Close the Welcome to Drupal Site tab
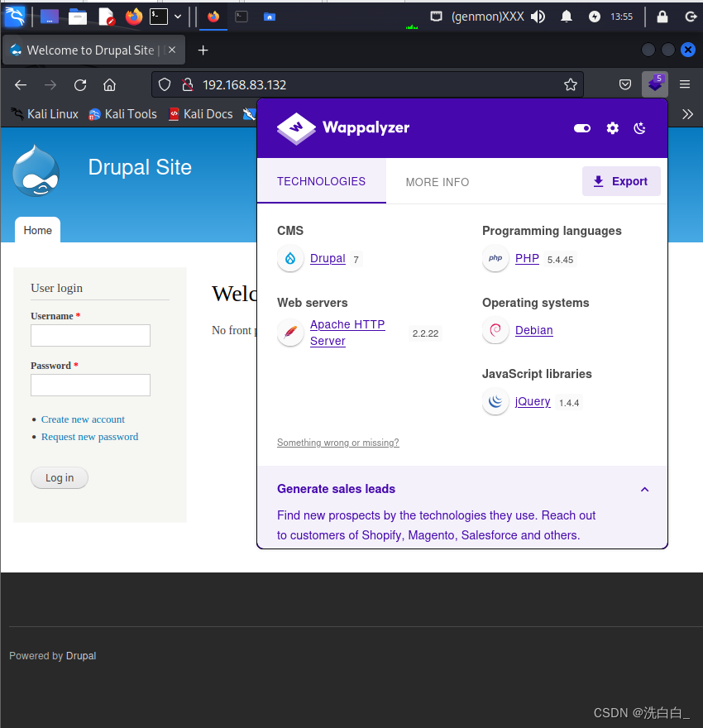Image resolution: width=703 pixels, height=728 pixels. [x=172, y=50]
